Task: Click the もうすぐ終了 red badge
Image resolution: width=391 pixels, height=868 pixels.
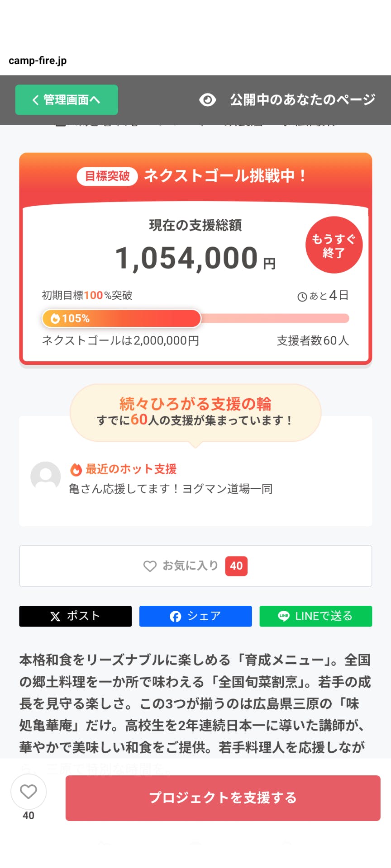Action: click(334, 245)
